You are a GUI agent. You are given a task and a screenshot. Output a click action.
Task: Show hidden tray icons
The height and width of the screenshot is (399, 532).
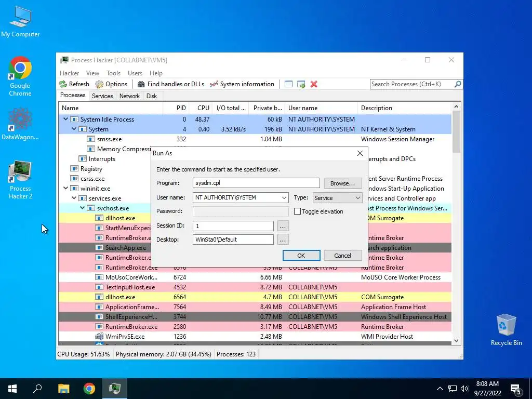click(x=440, y=389)
